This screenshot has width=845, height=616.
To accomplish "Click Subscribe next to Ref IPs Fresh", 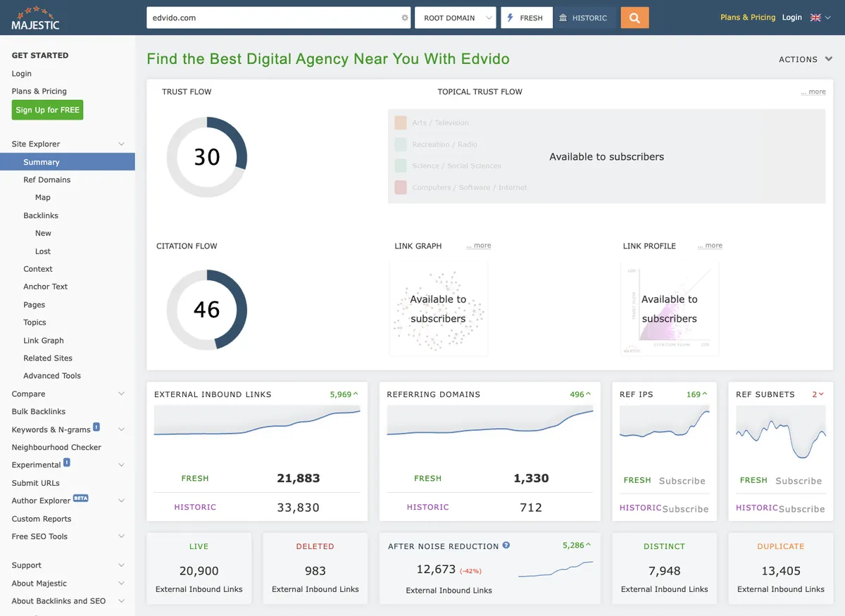I will point(682,481).
